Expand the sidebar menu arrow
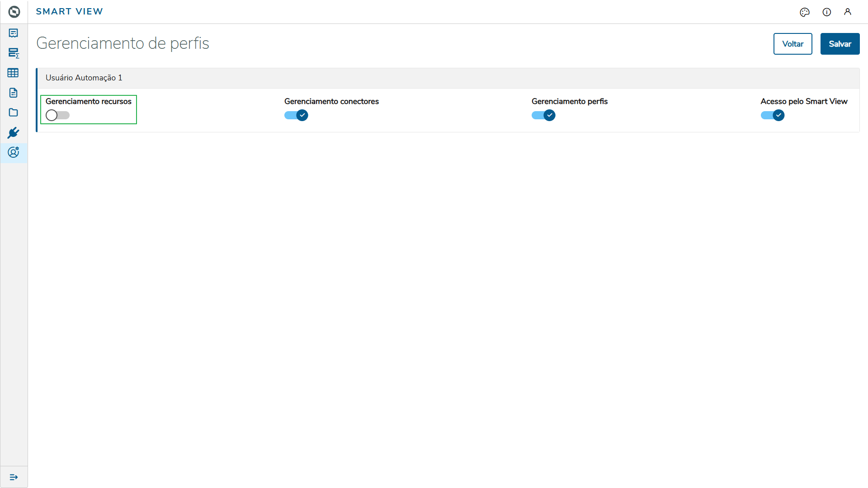The height and width of the screenshot is (488, 868). [14, 477]
